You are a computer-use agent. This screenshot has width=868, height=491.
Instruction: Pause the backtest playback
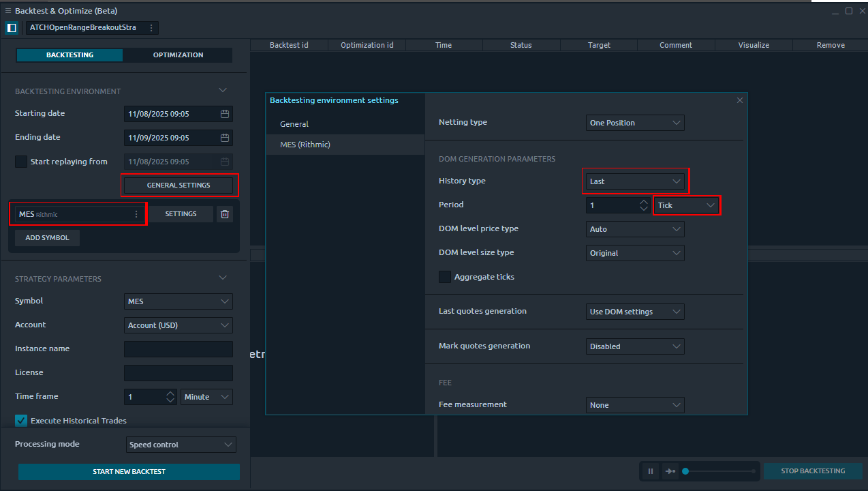[651, 471]
